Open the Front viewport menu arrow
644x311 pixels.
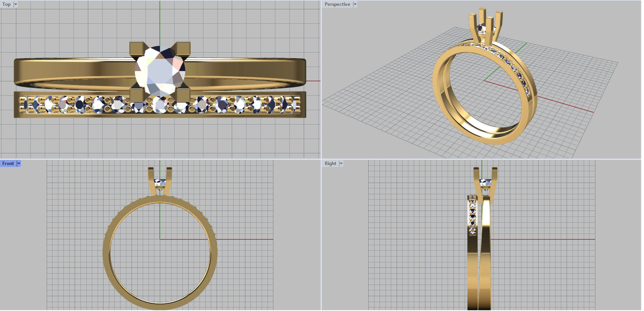pyautogui.click(x=19, y=164)
